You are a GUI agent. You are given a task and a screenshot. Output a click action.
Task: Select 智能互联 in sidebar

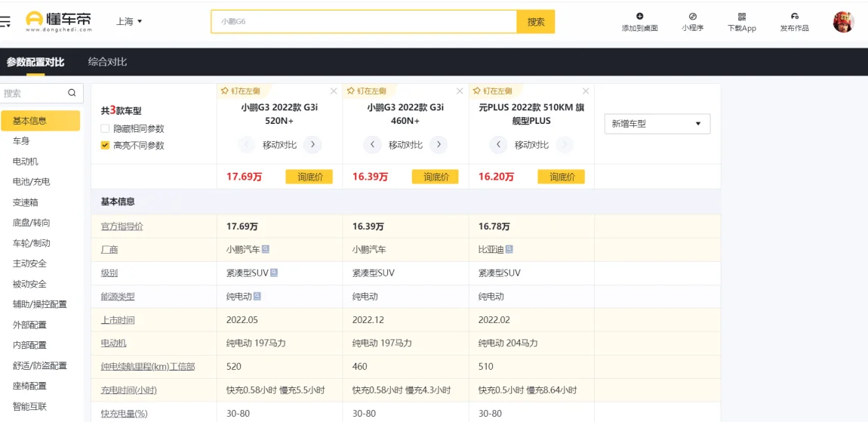point(29,406)
